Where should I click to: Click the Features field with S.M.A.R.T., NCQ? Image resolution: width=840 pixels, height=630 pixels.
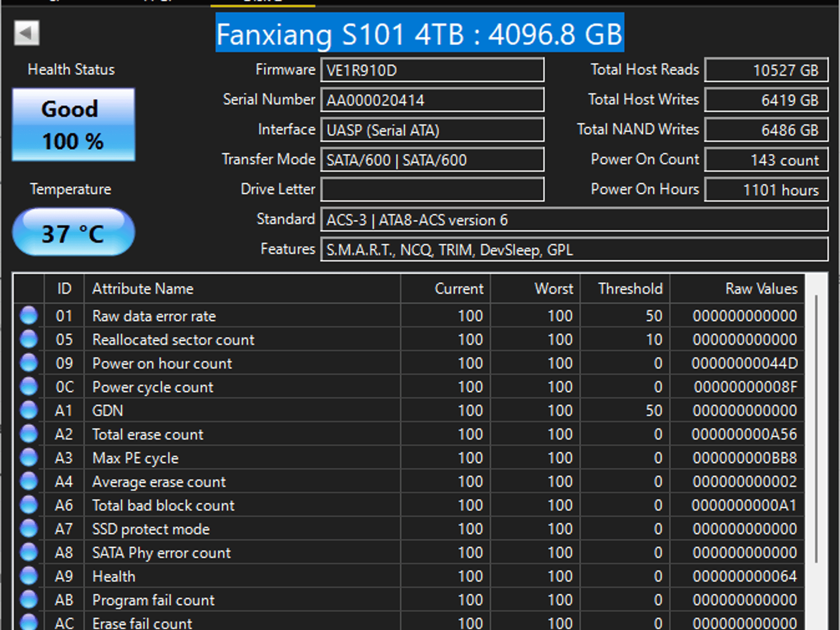coord(574,249)
